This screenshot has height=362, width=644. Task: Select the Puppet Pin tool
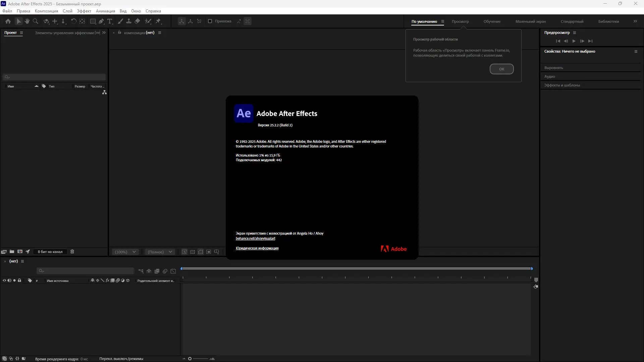(x=158, y=21)
